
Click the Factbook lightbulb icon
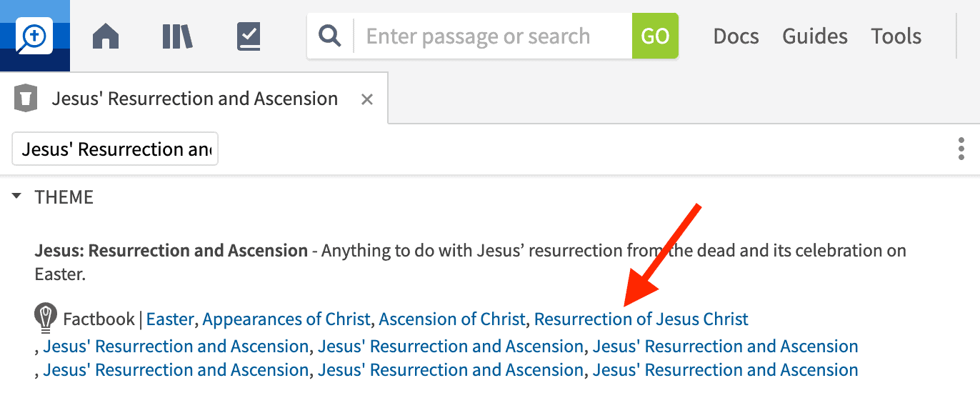click(46, 319)
